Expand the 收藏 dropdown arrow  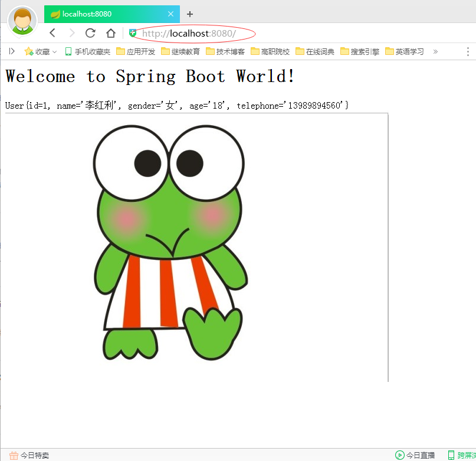click(55, 52)
